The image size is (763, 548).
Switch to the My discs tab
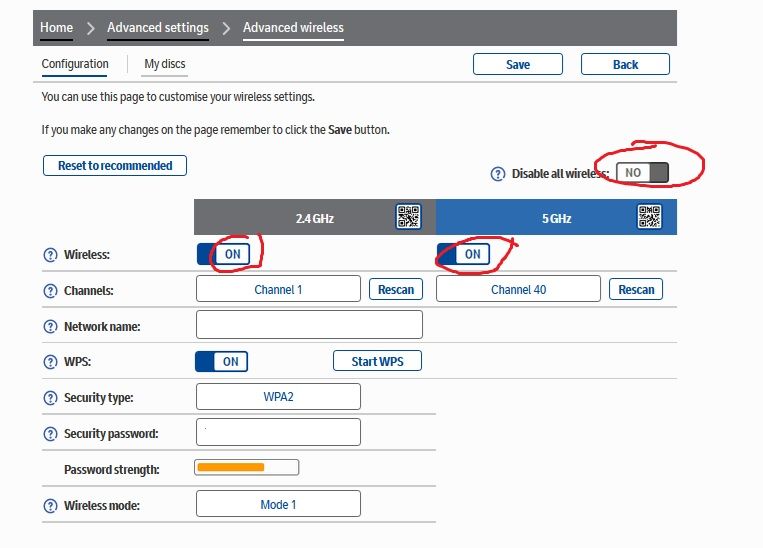(x=165, y=64)
